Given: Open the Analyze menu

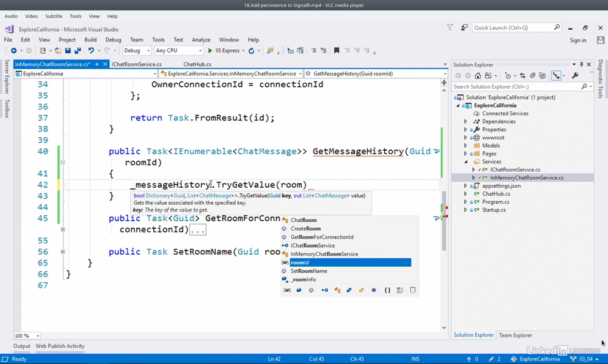Looking at the screenshot, I should tap(201, 40).
